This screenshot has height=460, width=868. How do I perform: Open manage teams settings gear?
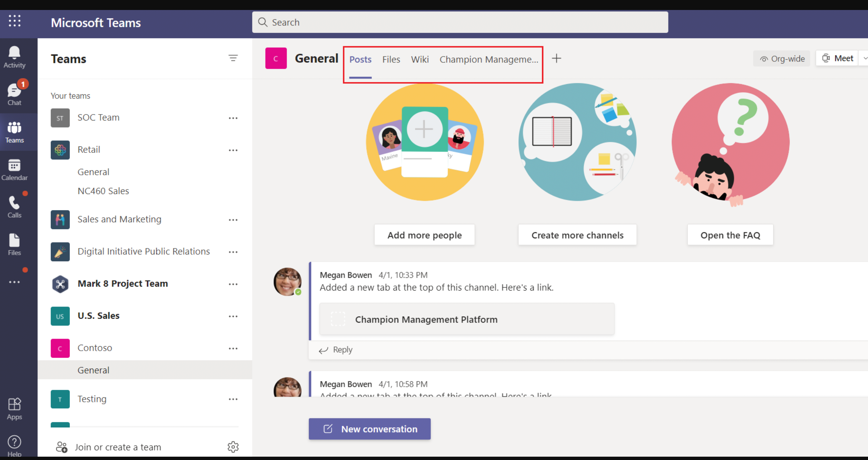pyautogui.click(x=233, y=447)
